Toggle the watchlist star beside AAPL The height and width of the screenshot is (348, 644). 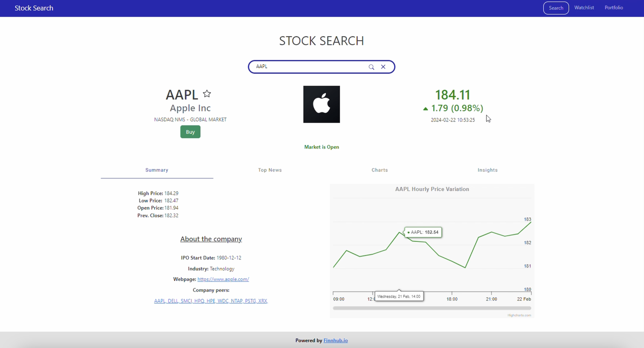(207, 94)
